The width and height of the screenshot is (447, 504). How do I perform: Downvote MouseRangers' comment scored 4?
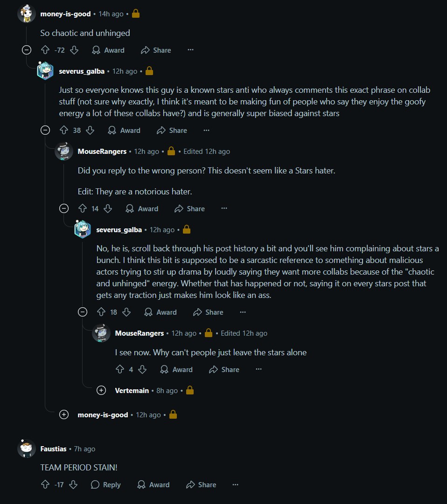(142, 369)
